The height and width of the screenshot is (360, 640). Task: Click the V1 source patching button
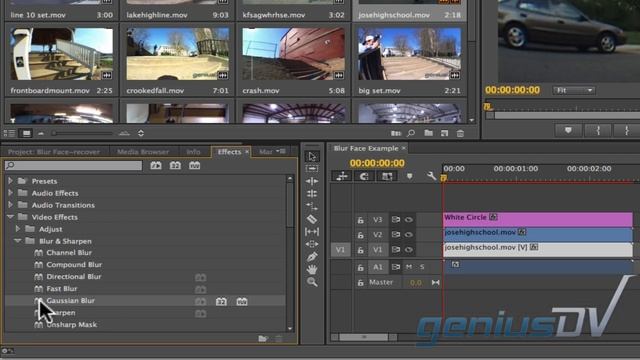(x=340, y=250)
